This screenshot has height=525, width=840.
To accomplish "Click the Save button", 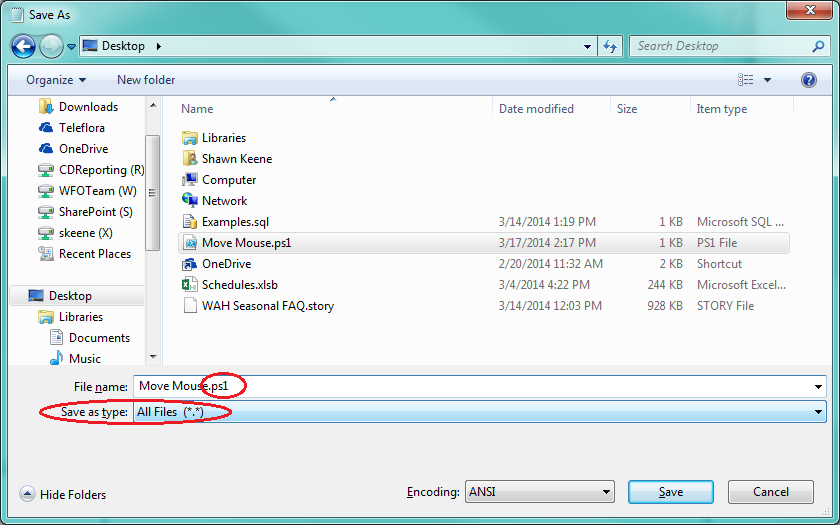I will point(671,492).
